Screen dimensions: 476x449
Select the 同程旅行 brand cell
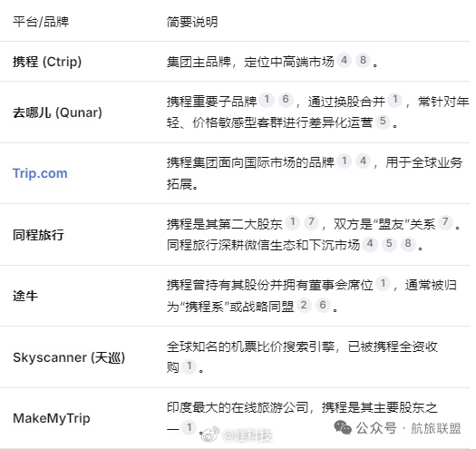[38, 235]
